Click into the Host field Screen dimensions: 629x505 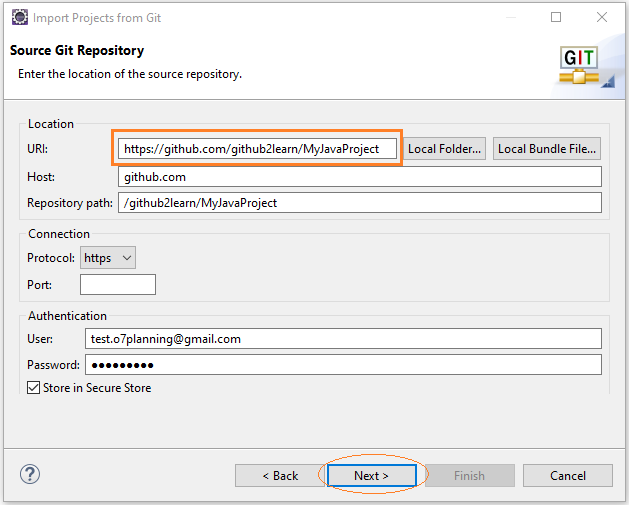click(360, 177)
